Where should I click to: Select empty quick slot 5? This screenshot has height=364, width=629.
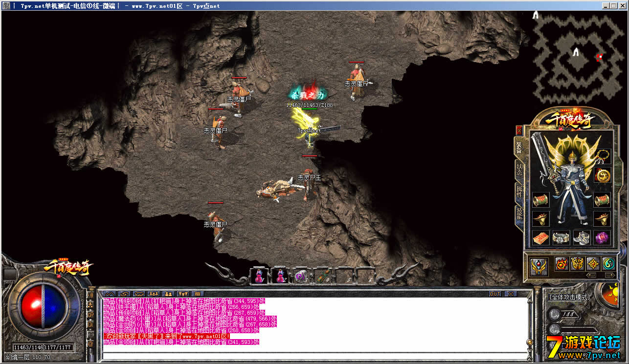point(344,277)
